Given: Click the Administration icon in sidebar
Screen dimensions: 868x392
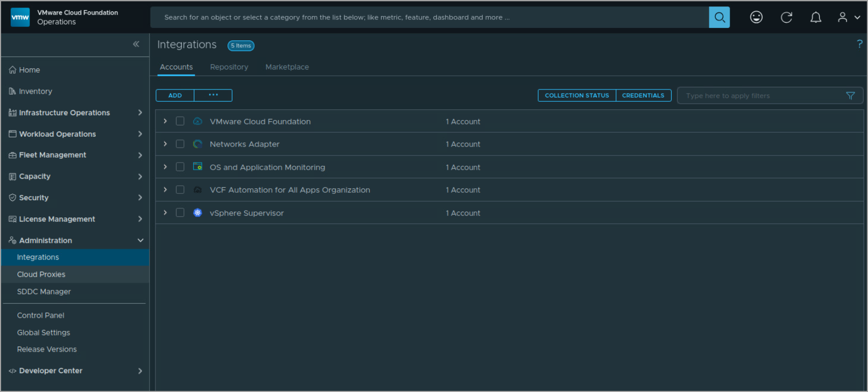Looking at the screenshot, I should point(12,240).
